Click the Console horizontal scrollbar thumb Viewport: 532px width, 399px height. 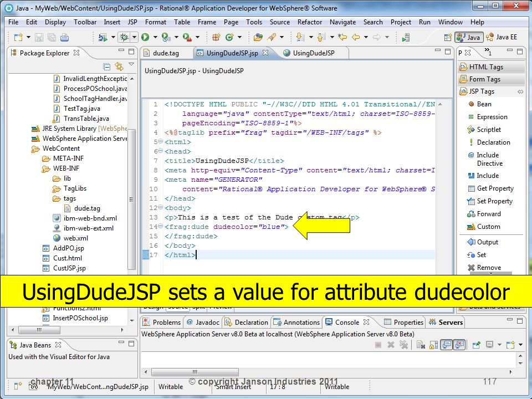click(x=195, y=372)
